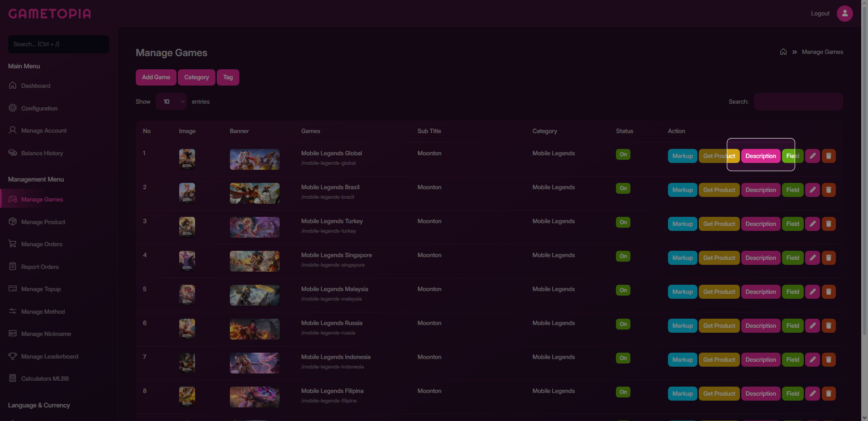Edit Mobile Legends Global with pencil icon

pos(812,156)
